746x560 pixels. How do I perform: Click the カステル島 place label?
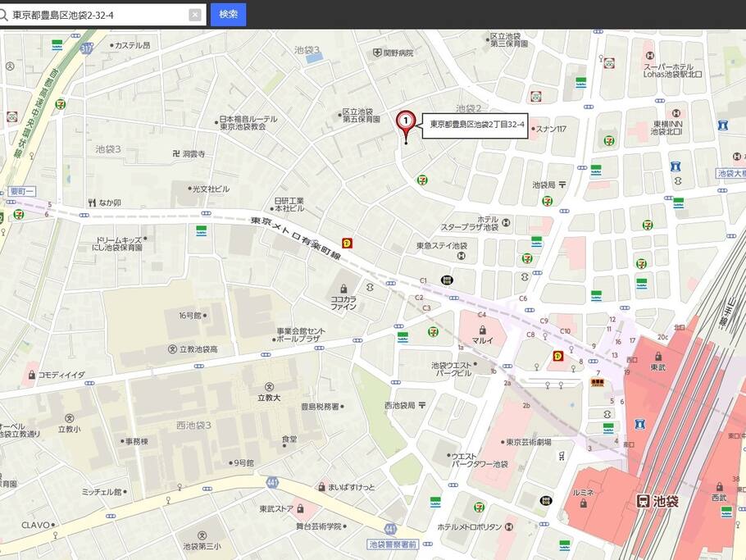(132, 45)
